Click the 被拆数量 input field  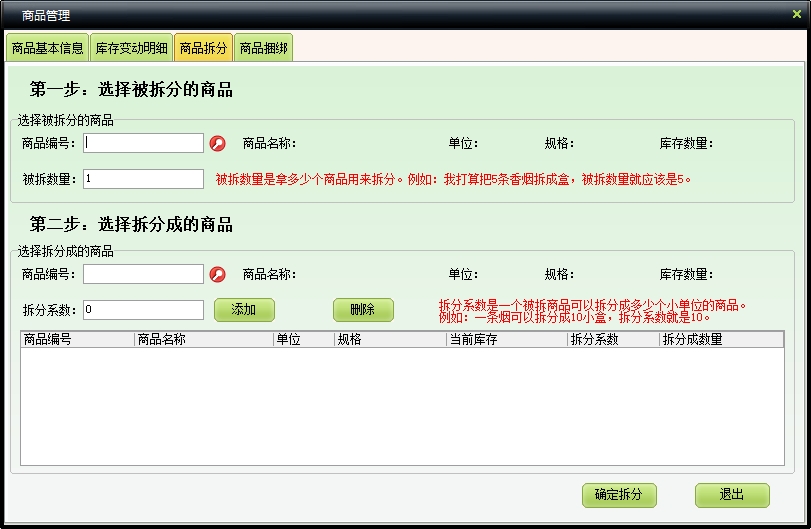point(143,179)
